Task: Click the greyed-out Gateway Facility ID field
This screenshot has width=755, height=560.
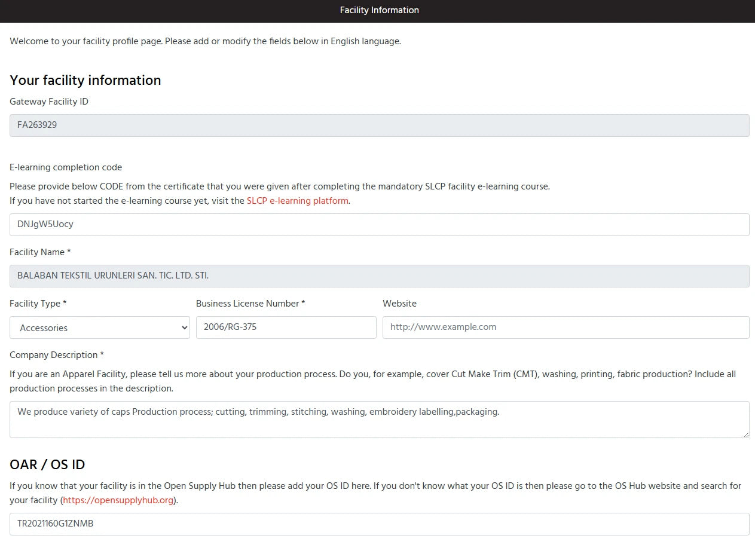Action: click(379, 126)
